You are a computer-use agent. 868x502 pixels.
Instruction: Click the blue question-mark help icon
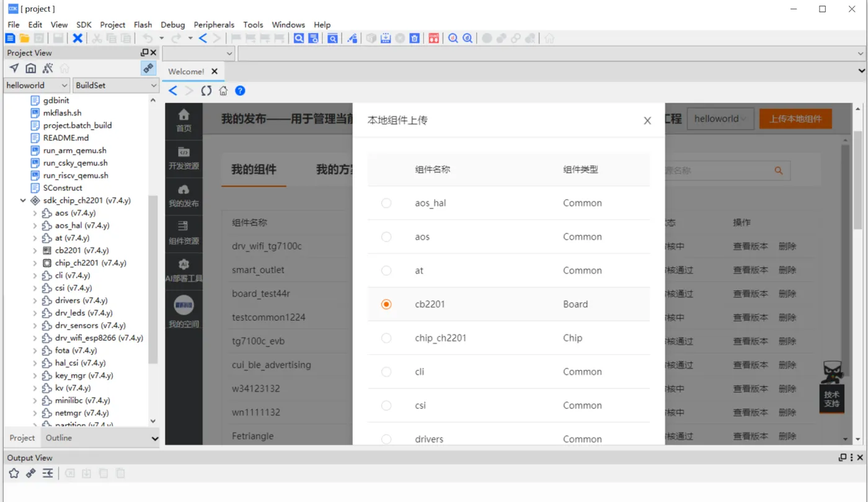pos(240,91)
